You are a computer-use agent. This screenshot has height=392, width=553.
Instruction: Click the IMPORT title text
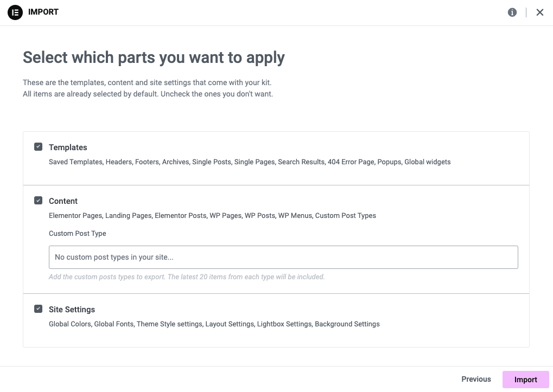tap(43, 12)
